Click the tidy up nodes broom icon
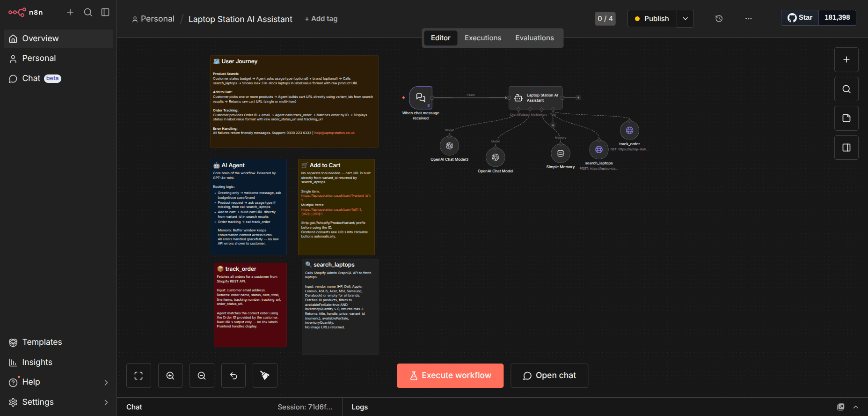Screen dimensions: 868x416 click(x=265, y=376)
